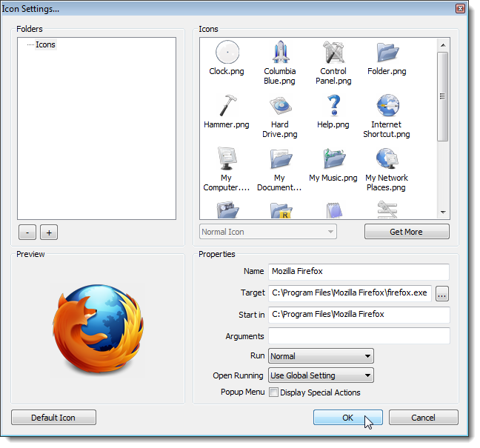Click the icons list scrollbar thumb
The width and height of the screenshot is (480, 448).
pos(443,96)
